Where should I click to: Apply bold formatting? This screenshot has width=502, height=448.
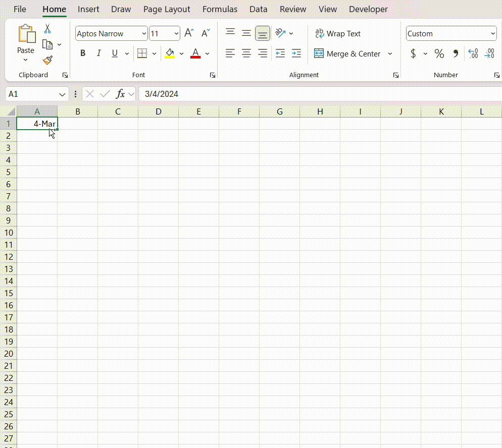pos(82,53)
